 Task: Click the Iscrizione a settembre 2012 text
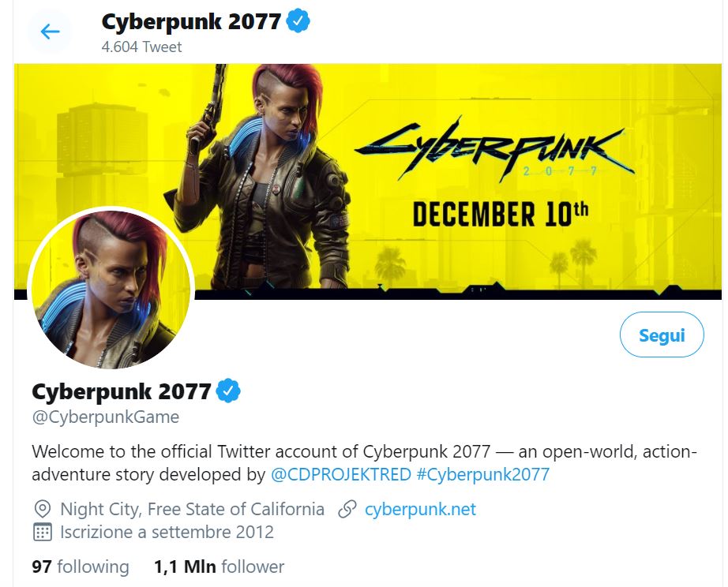(x=167, y=532)
